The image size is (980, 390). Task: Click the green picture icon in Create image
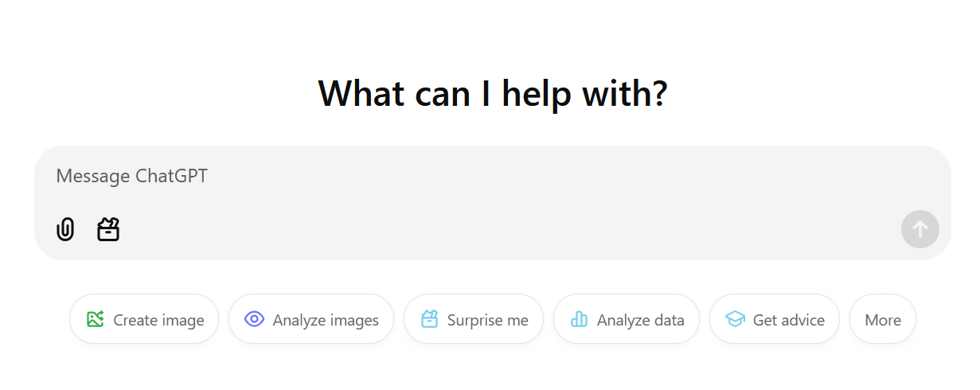pos(96,319)
